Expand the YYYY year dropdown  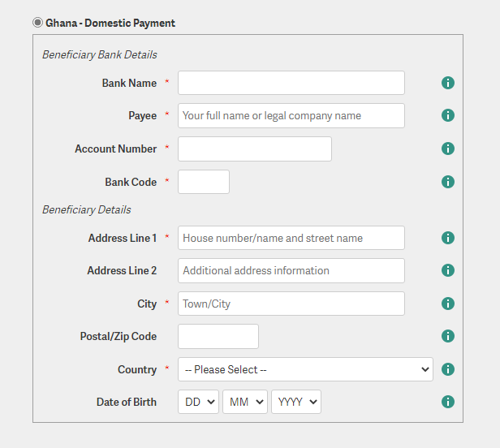tap(296, 402)
